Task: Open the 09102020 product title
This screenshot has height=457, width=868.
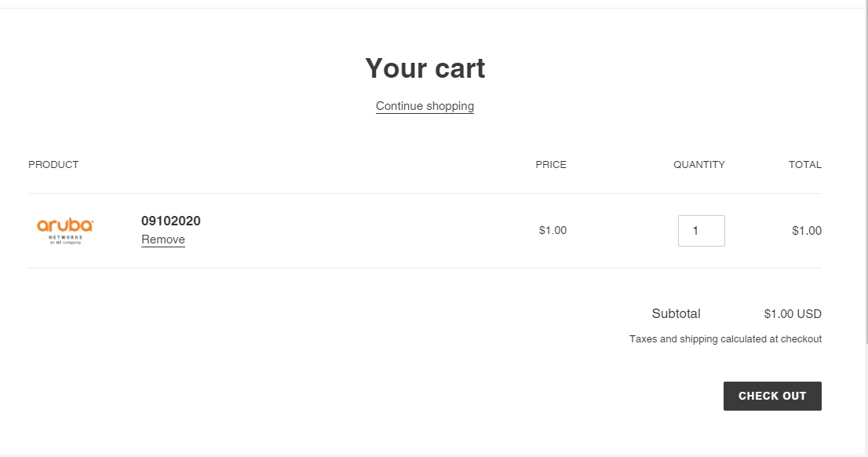Action: point(170,221)
